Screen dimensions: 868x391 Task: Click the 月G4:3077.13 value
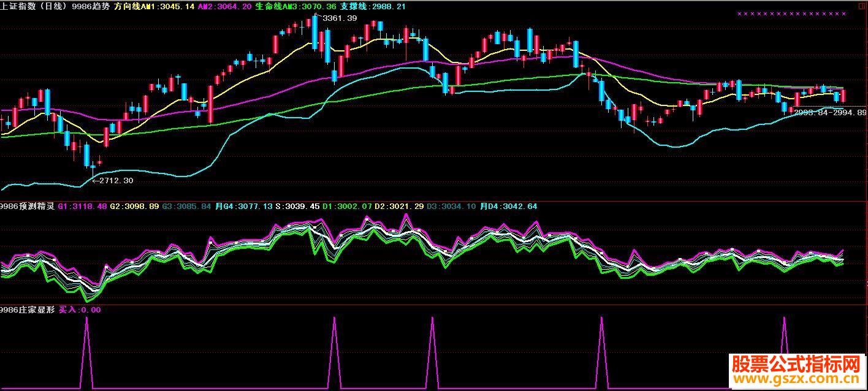(x=243, y=207)
